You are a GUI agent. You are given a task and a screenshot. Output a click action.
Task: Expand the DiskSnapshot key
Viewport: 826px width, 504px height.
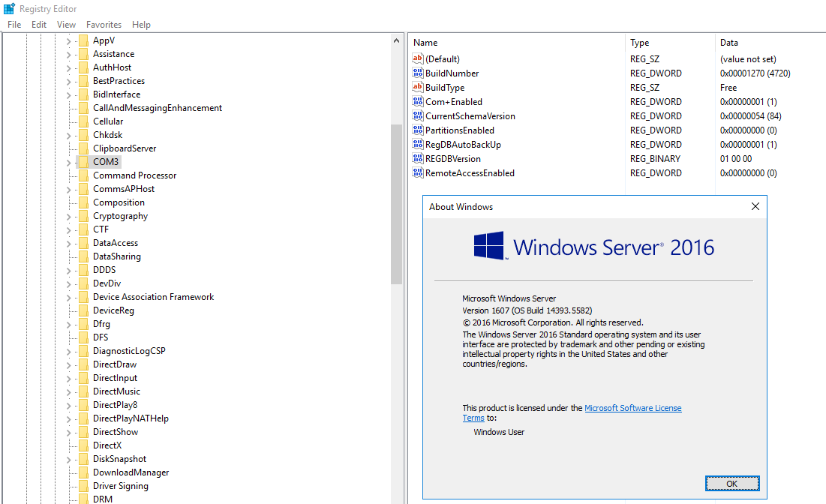pyautogui.click(x=68, y=460)
